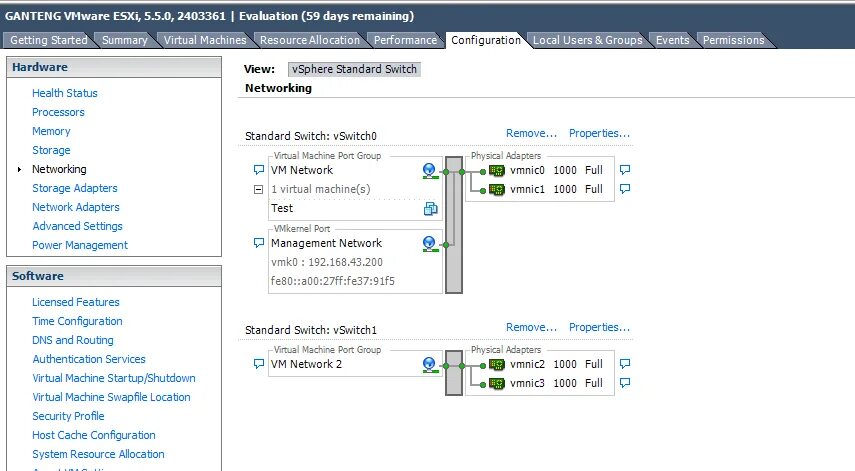Select the Test virtual machine entry
Image resolution: width=855 pixels, height=471 pixels.
tap(282, 209)
